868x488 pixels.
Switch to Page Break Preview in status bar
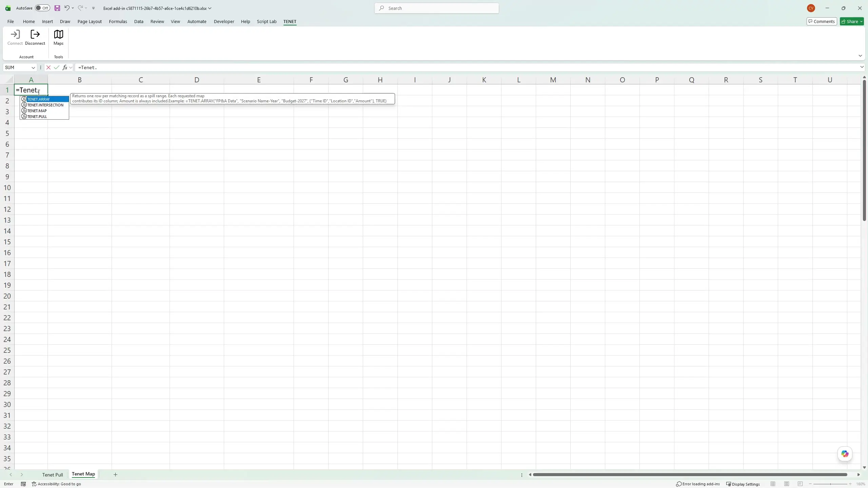click(x=800, y=484)
